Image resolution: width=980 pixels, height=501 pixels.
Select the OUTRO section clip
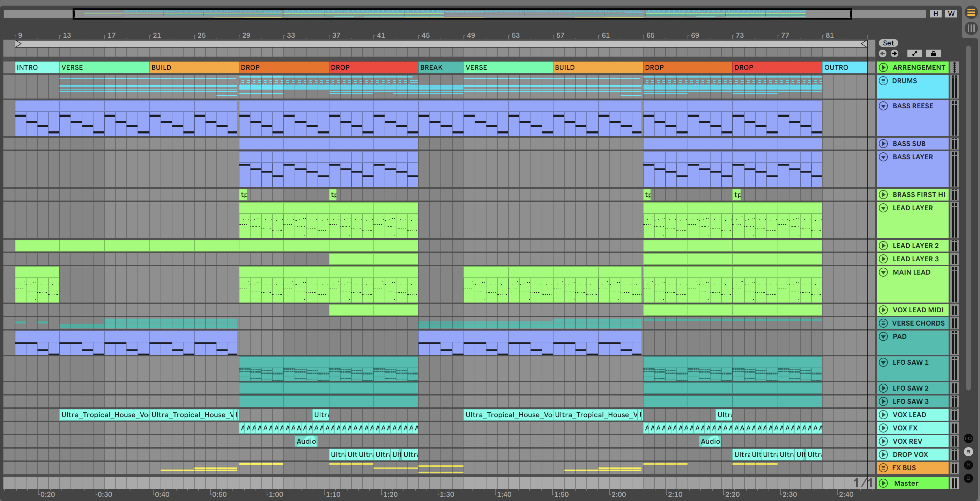(x=844, y=67)
